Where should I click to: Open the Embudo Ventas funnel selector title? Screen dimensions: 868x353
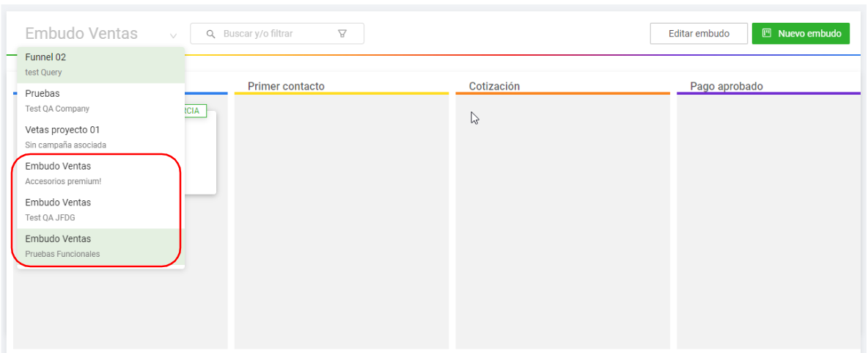81,33
